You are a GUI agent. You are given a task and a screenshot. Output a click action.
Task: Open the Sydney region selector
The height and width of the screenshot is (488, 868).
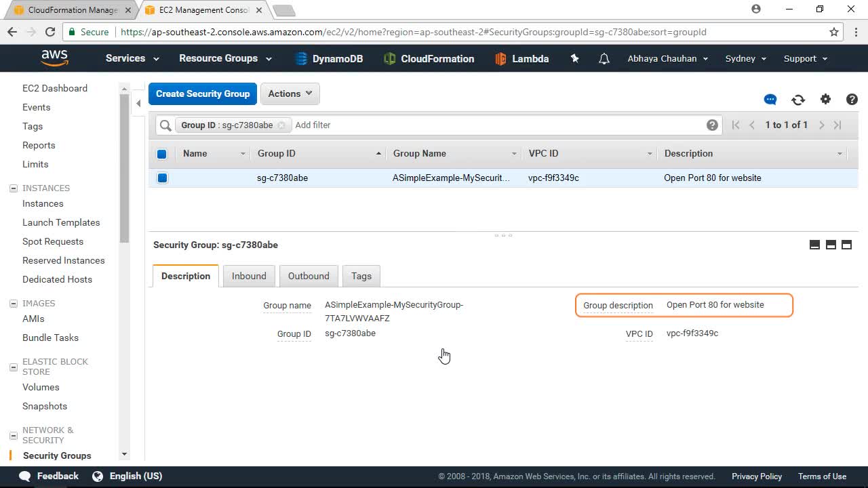pyautogui.click(x=746, y=58)
